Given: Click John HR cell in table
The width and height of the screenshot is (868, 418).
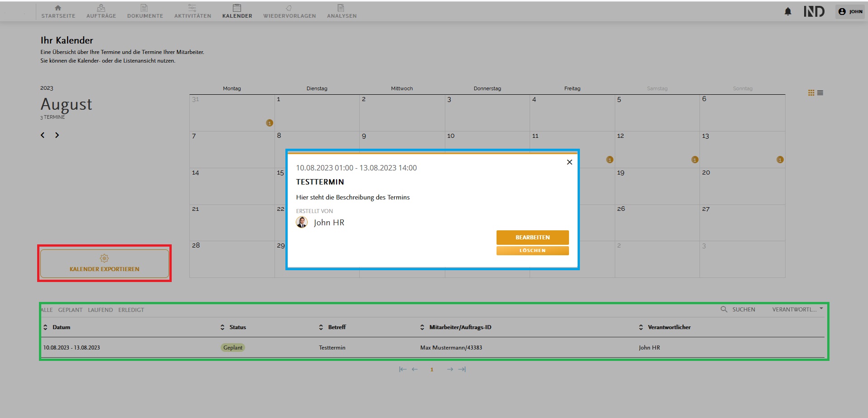Looking at the screenshot, I should (x=649, y=348).
